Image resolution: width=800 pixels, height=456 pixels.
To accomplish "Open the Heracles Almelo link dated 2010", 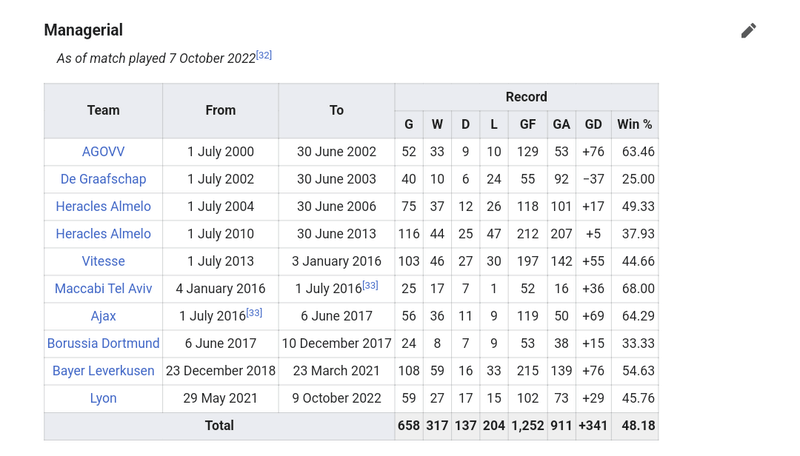I will (x=103, y=234).
